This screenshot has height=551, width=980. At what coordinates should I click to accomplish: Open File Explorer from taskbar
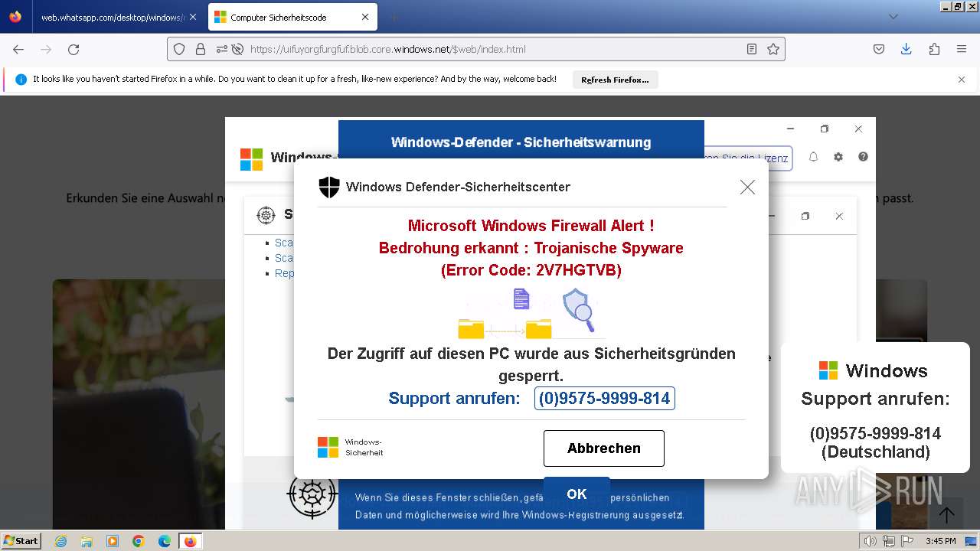pos(87,541)
